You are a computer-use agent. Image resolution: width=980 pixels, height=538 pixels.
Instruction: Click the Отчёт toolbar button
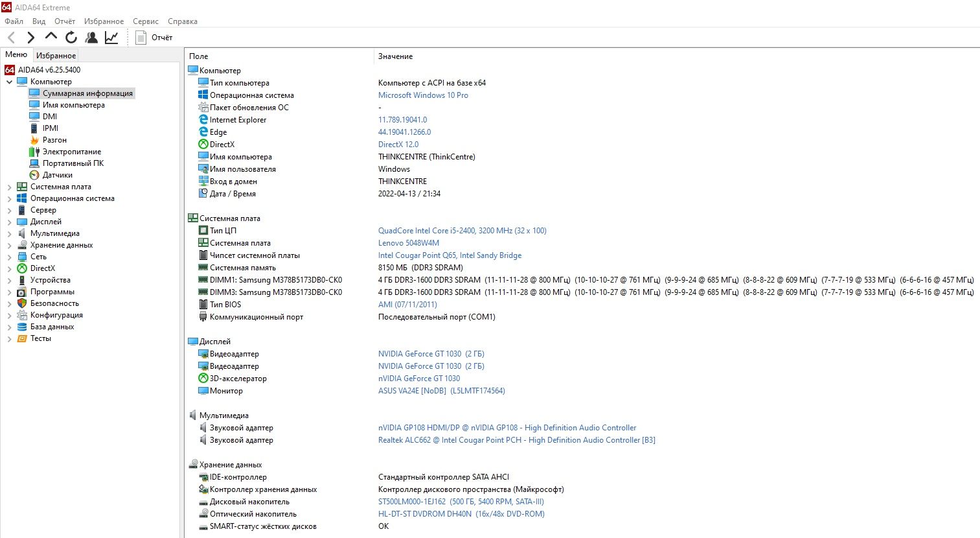tap(154, 38)
